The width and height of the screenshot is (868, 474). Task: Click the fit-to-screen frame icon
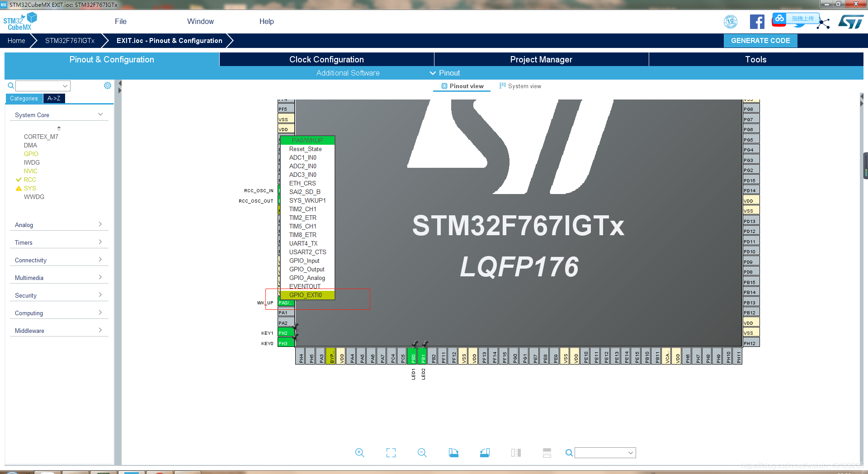[391, 453]
